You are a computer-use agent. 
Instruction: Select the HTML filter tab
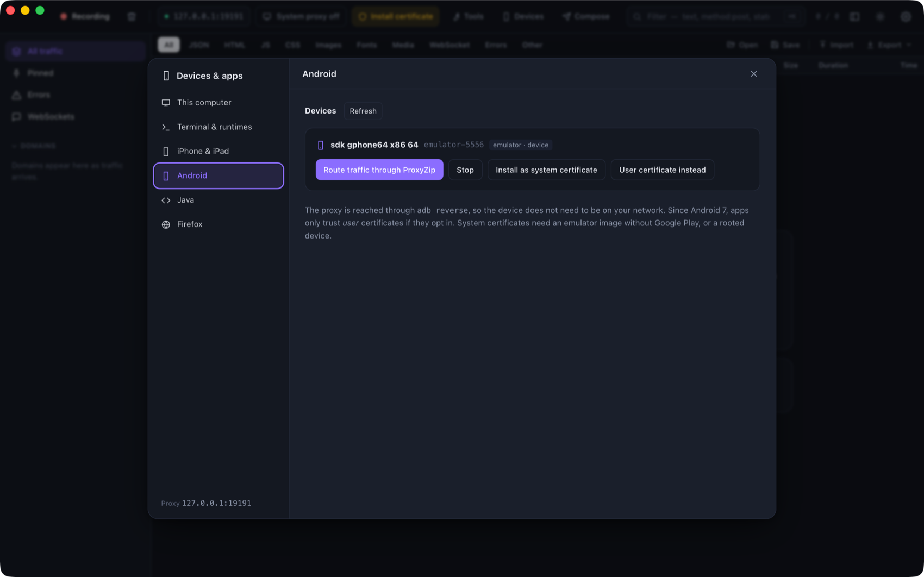[234, 45]
